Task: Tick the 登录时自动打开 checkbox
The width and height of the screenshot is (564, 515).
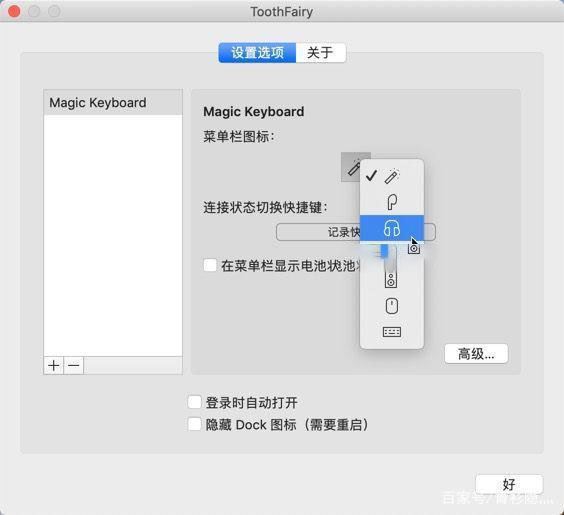Action: pyautogui.click(x=194, y=402)
